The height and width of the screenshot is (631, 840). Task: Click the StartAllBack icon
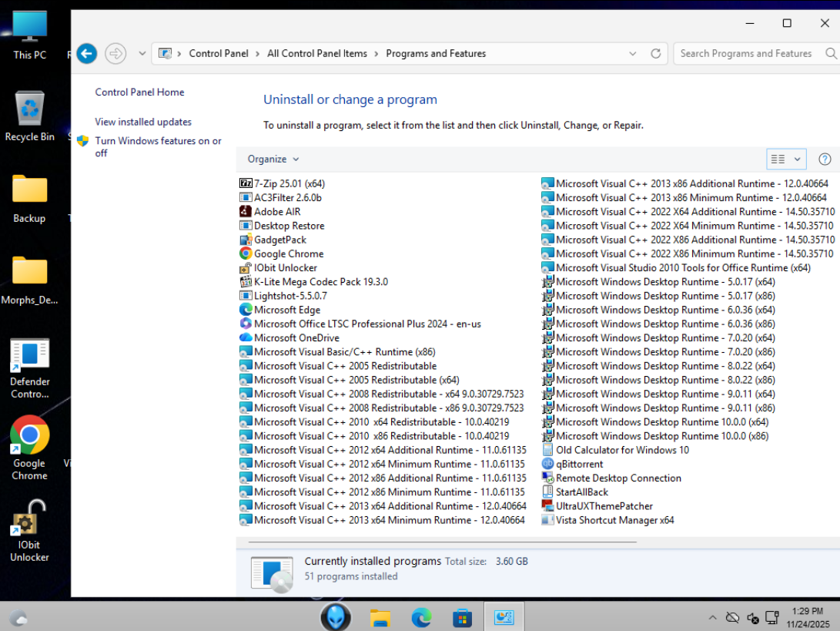point(547,492)
